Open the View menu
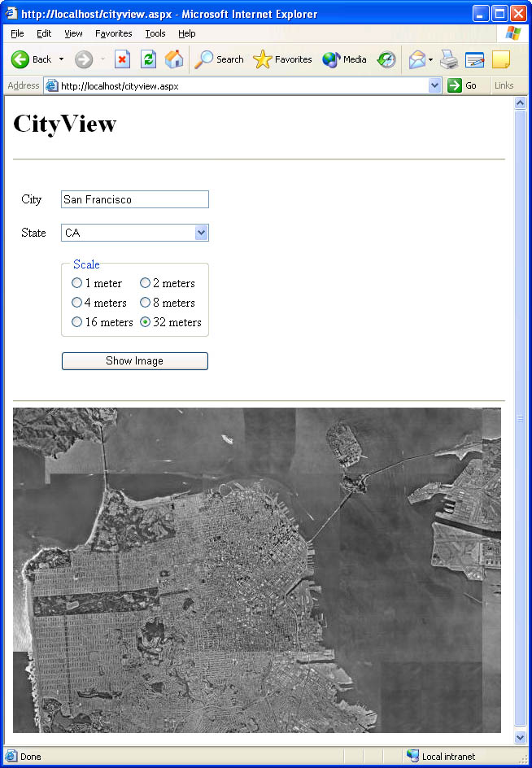This screenshot has height=768, width=532. pyautogui.click(x=73, y=33)
